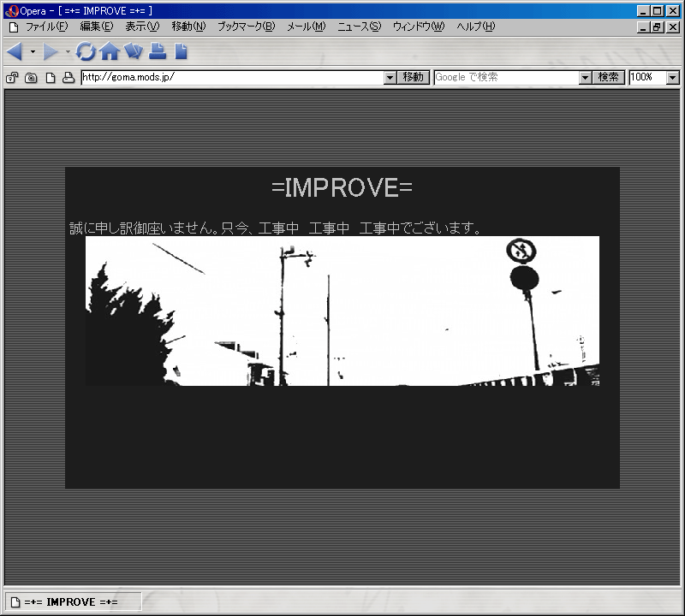Maximize the Opera application window
This screenshot has width=685, height=616.
[657, 11]
